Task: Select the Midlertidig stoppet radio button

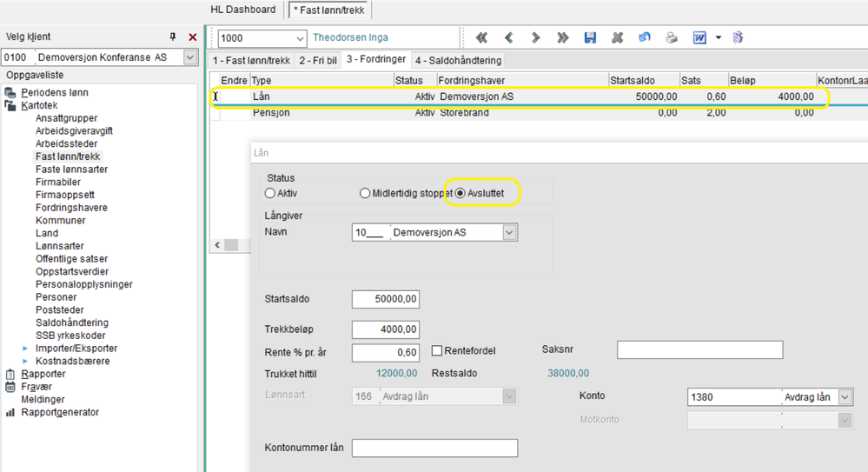Action: (365, 193)
